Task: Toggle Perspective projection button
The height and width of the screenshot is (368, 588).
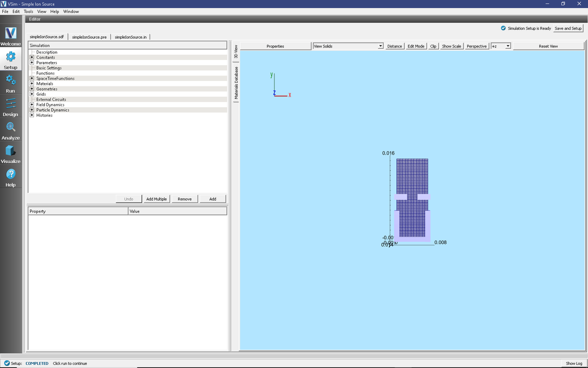Action: point(476,46)
